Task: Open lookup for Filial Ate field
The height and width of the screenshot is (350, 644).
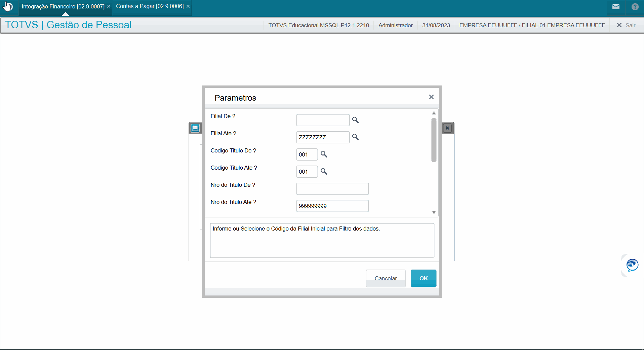Action: (355, 137)
